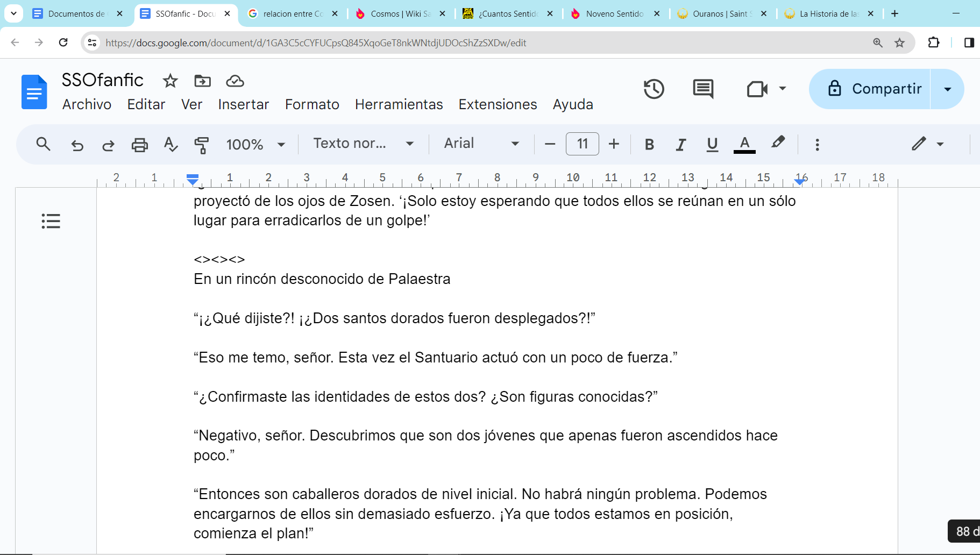Click the document title SSOfanfic
This screenshot has height=555, width=980.
pos(102,80)
